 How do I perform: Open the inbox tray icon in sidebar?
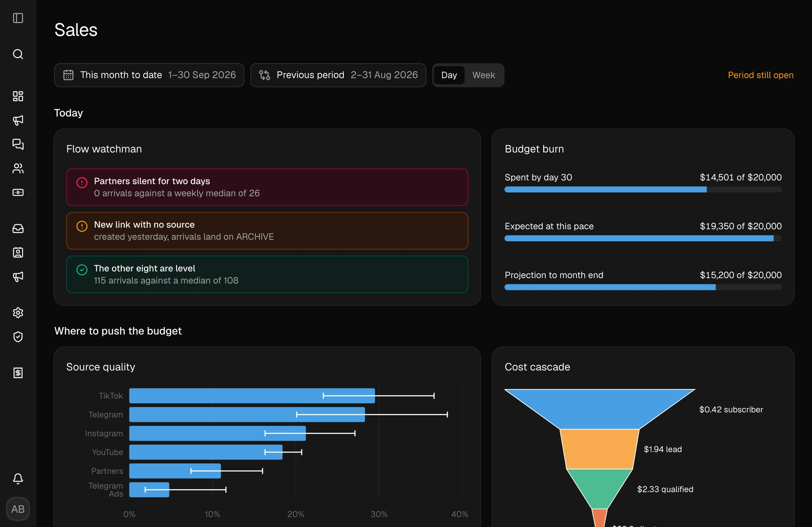click(x=18, y=228)
